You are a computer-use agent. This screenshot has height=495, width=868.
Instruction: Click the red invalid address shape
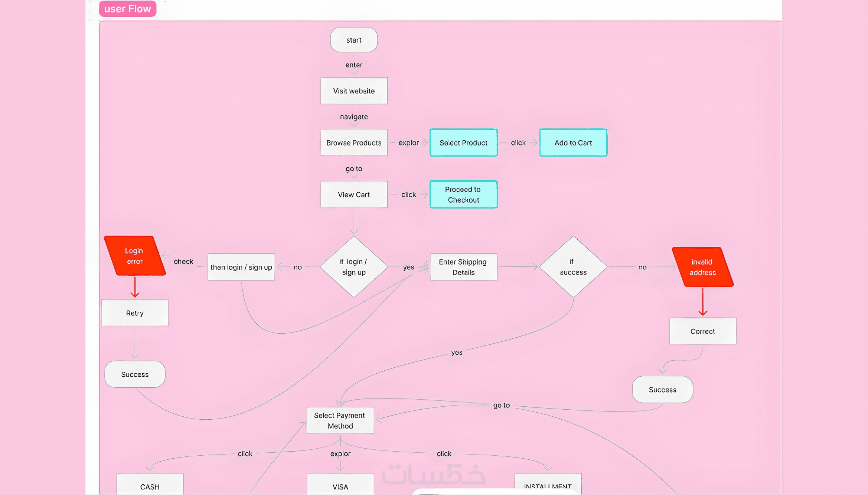[x=702, y=267]
